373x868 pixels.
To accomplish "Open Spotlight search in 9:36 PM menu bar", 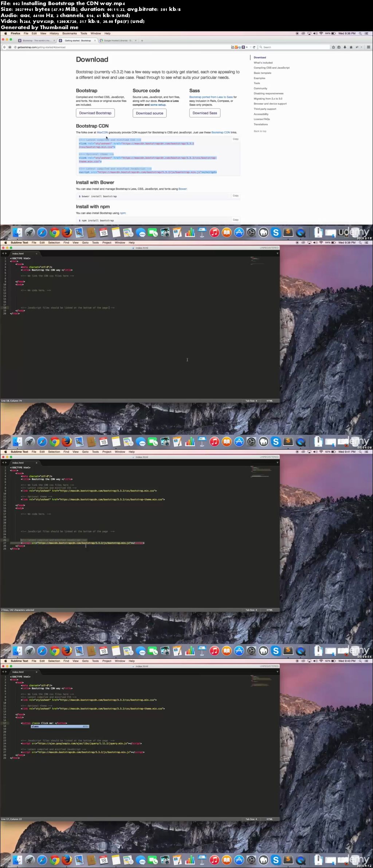I will click(x=360, y=33).
